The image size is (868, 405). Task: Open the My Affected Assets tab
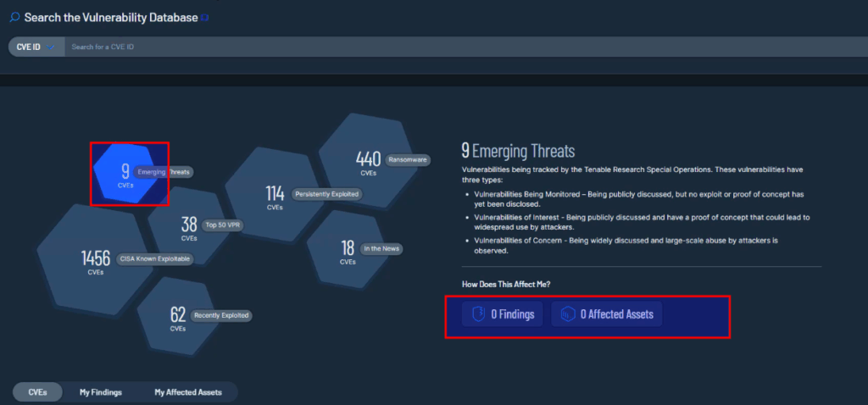187,392
